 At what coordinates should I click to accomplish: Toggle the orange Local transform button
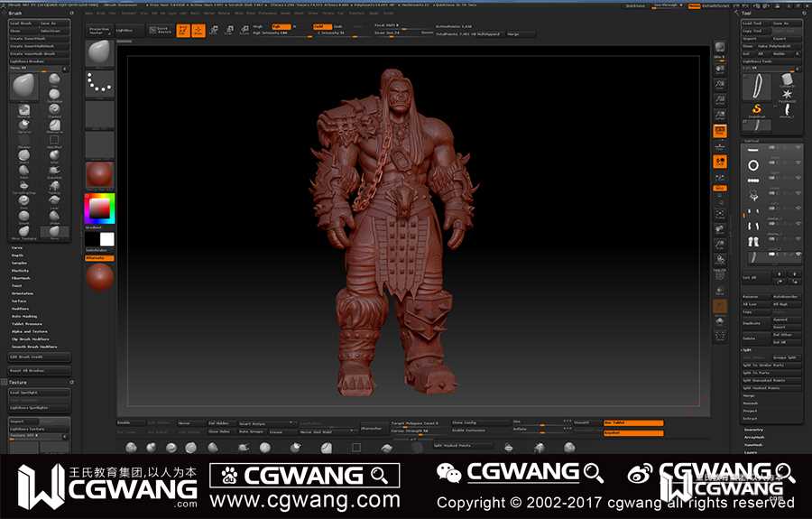pyautogui.click(x=720, y=162)
